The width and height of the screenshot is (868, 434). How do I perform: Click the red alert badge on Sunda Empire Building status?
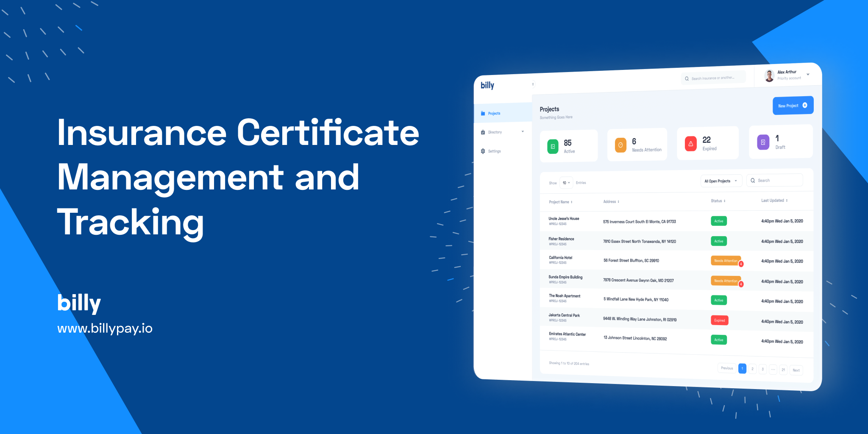coord(741,284)
